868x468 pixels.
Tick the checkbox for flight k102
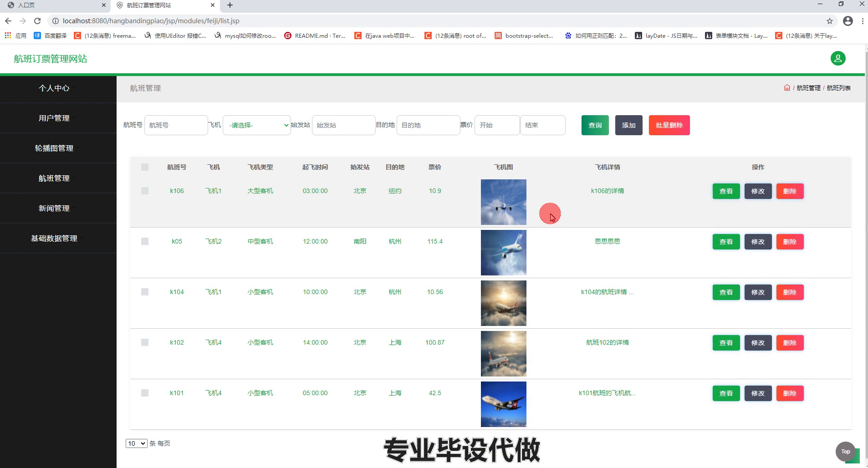click(x=145, y=342)
